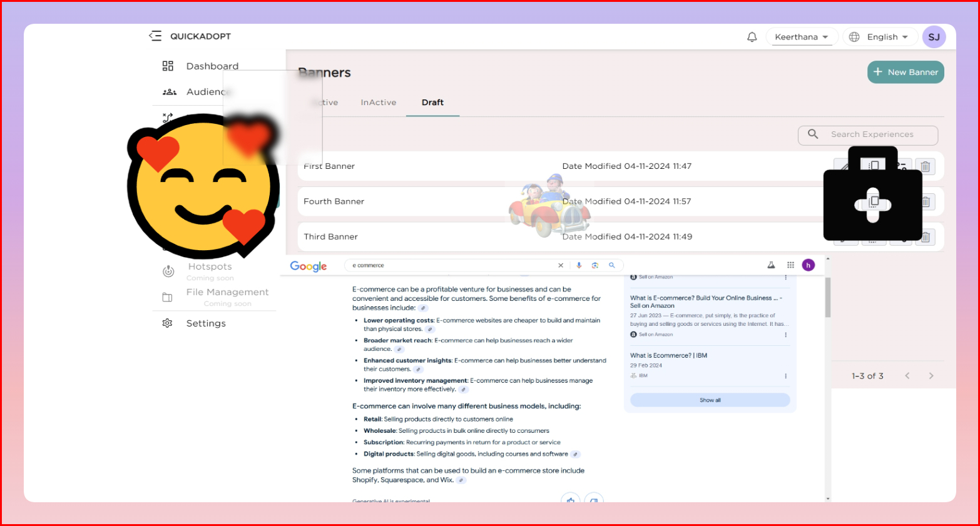
Task: Open three-dot menu under Amazon snippet
Action: pos(785,335)
